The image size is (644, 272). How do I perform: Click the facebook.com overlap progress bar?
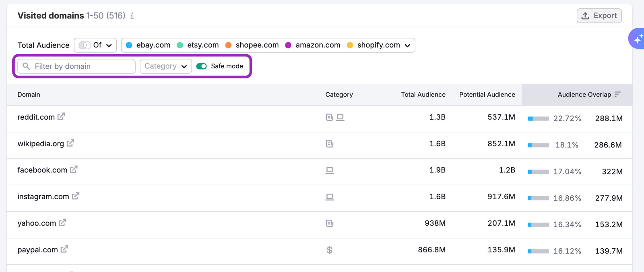point(539,172)
